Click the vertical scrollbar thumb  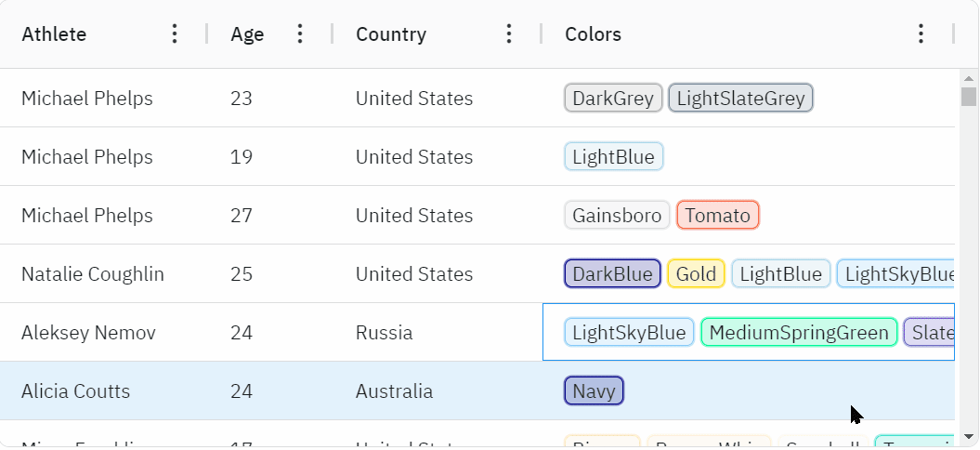[x=969, y=97]
